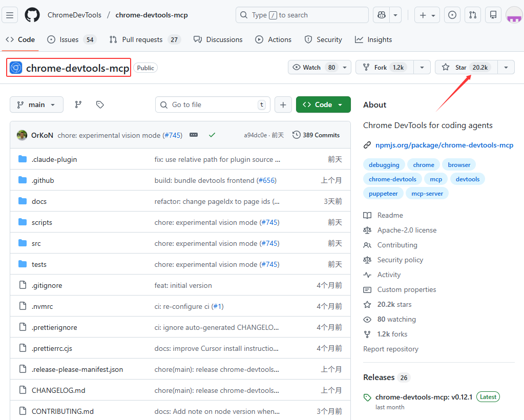Viewport: 524px width, 420px height.
Task: Open the npmjs.org package link
Action: [x=444, y=145]
